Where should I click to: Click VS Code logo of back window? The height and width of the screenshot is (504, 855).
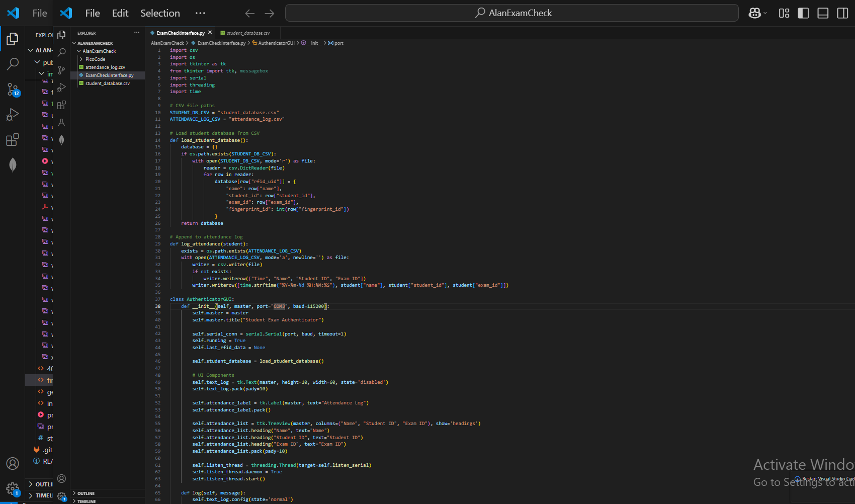[x=13, y=13]
